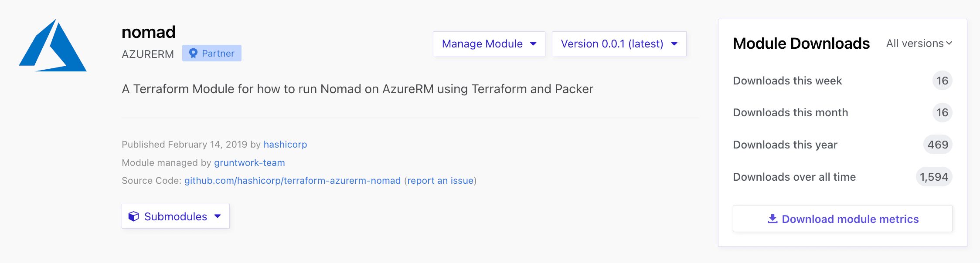Click the Azure triangle logo
980x263 pixels.
(53, 46)
